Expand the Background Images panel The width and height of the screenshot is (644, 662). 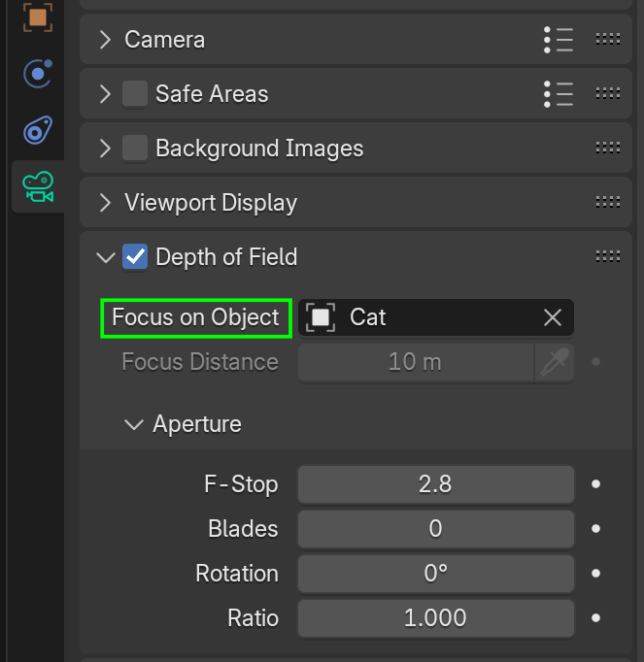click(x=105, y=149)
